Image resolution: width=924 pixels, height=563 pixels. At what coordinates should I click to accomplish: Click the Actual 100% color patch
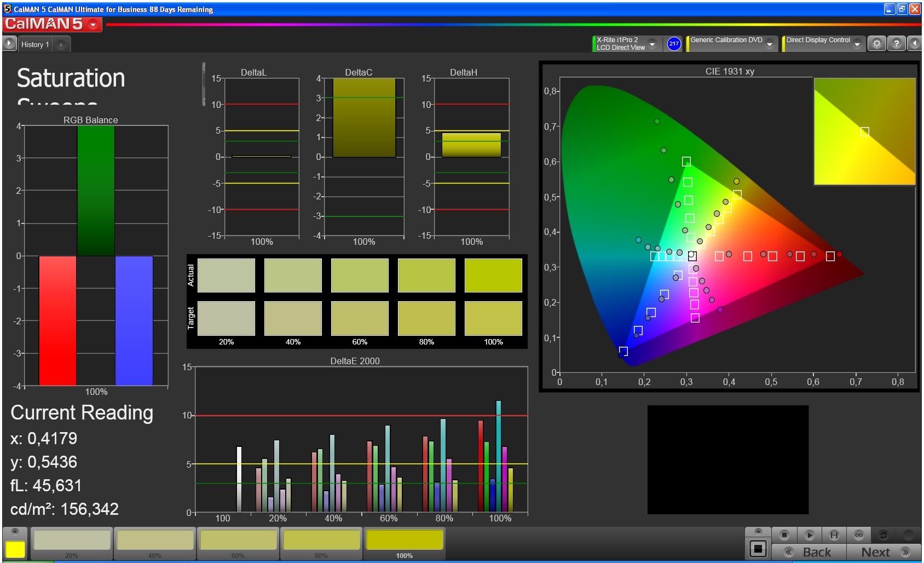click(x=493, y=275)
